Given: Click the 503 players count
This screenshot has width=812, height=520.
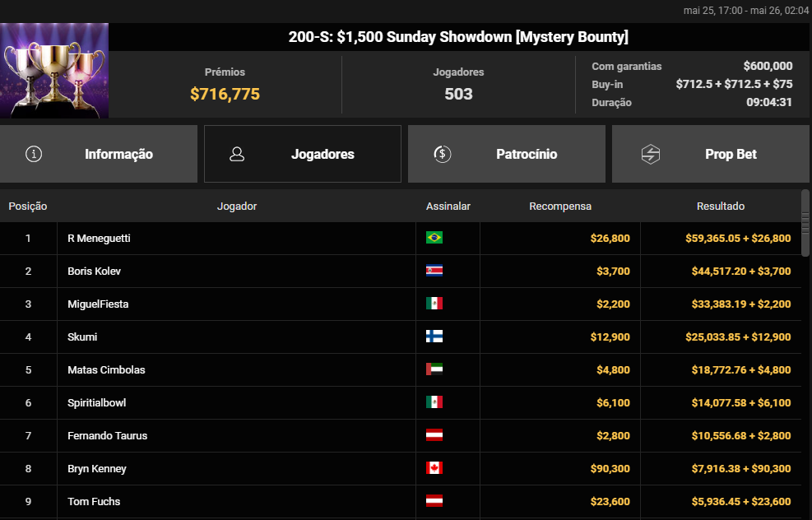Looking at the screenshot, I should coord(458,94).
